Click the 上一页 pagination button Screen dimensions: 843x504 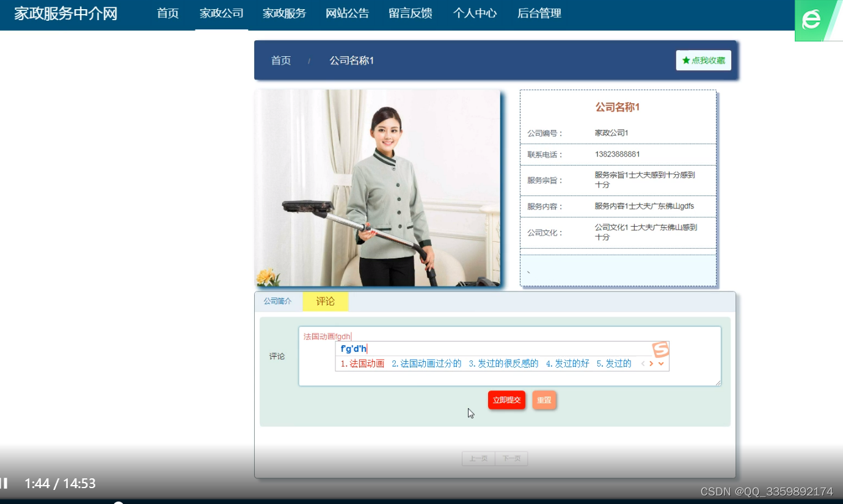coord(478,459)
